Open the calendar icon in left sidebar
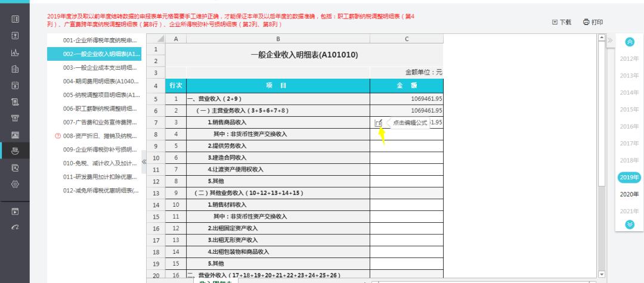The height and width of the screenshot is (283, 644). (x=15, y=85)
